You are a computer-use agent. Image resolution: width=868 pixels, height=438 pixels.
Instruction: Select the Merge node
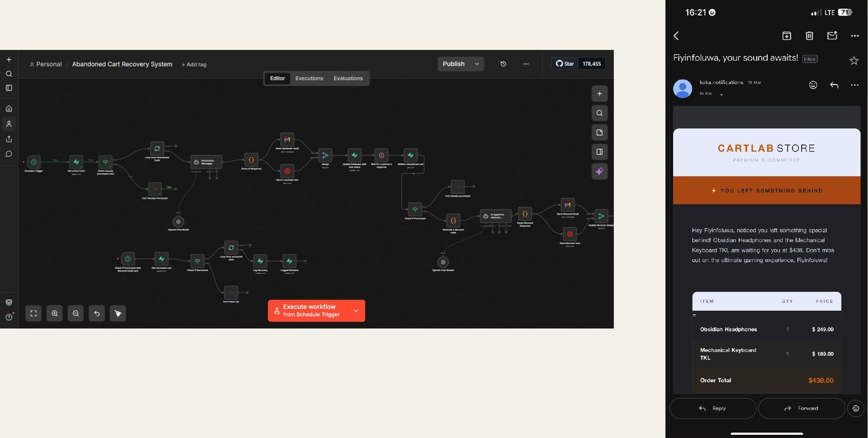325,156
